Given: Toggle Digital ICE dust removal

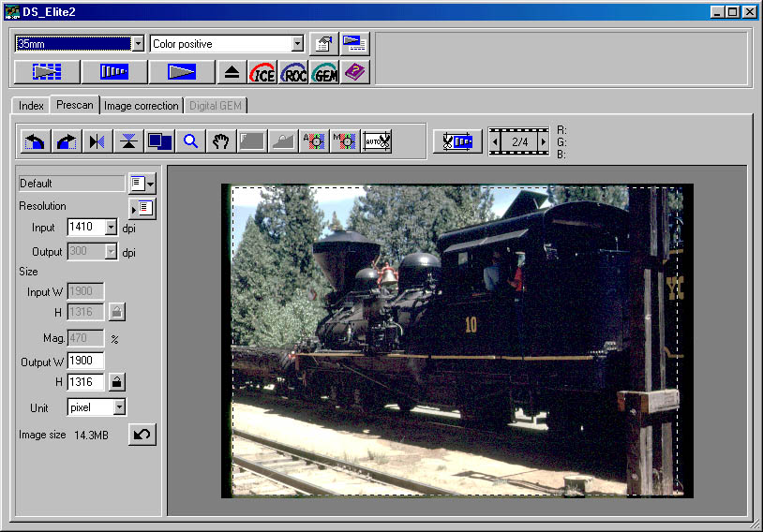Looking at the screenshot, I should pyautogui.click(x=262, y=72).
